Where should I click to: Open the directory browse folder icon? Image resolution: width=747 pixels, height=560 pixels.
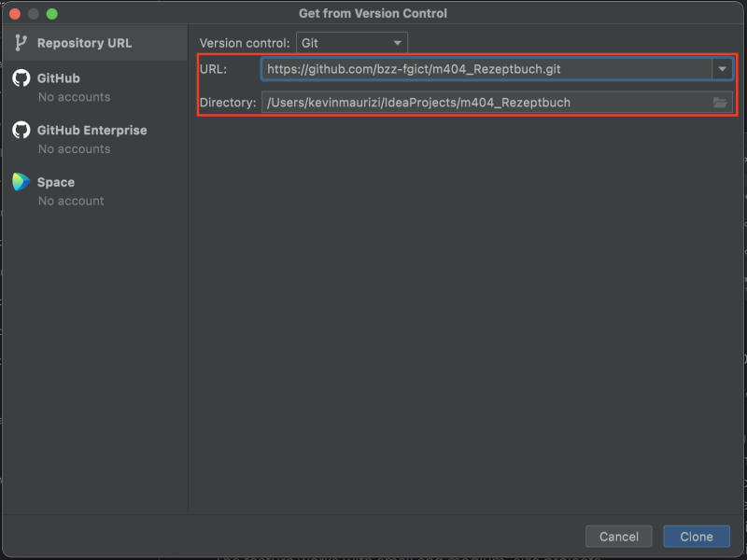[720, 103]
